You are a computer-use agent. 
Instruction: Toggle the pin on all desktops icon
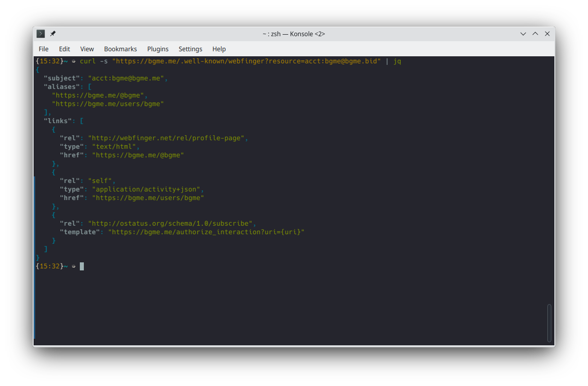click(x=53, y=34)
